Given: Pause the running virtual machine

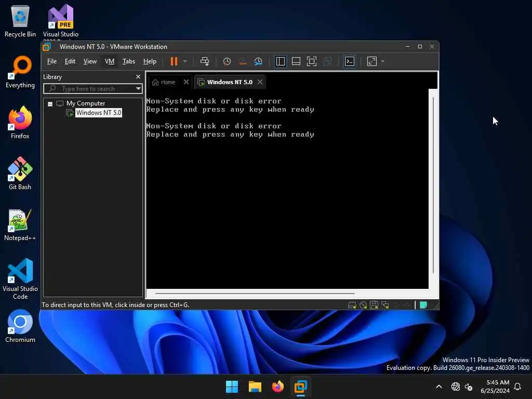Looking at the screenshot, I should tap(174, 61).
